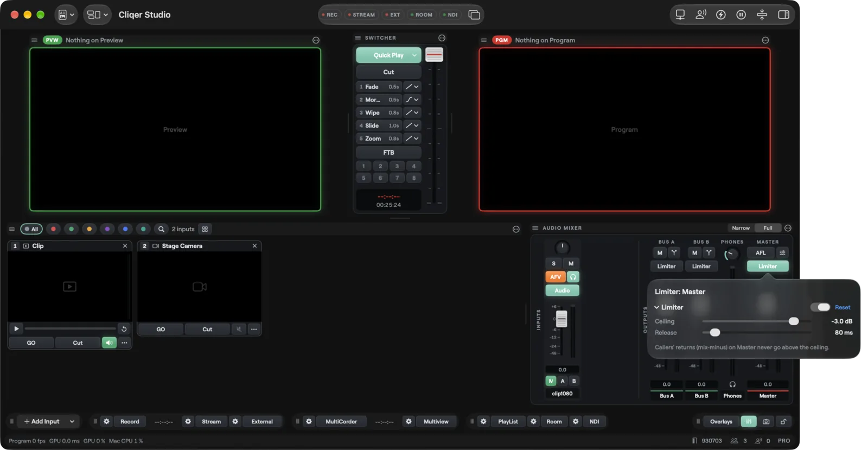Adjust the Ceiling slider handle
The image size is (868, 450).
pos(794,321)
